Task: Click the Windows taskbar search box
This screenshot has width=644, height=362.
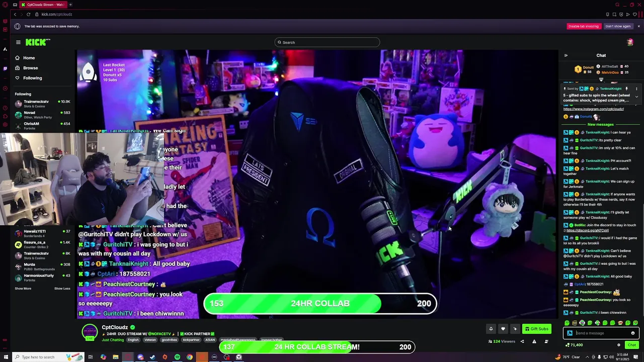Action: point(48,357)
